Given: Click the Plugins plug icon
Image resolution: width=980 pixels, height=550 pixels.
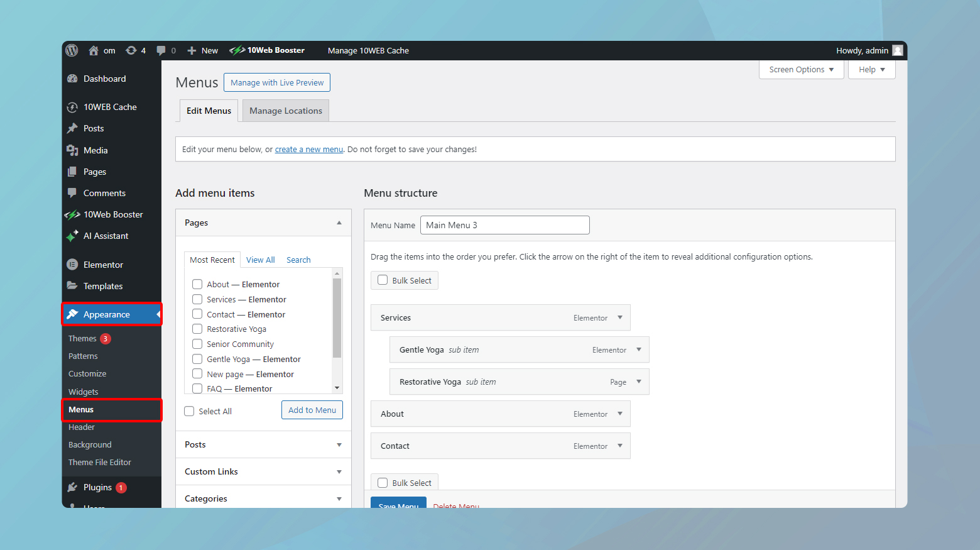Looking at the screenshot, I should 72,487.
